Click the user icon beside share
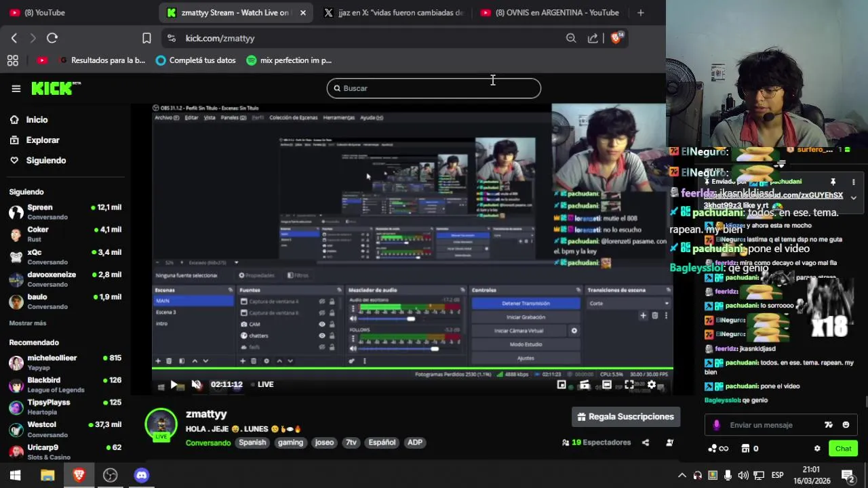 [x=670, y=443]
